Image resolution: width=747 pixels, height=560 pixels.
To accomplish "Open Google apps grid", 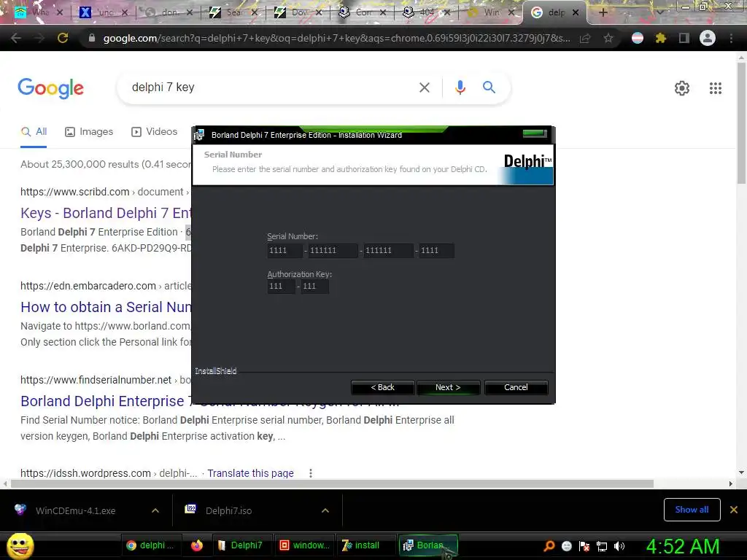I will coord(715,88).
